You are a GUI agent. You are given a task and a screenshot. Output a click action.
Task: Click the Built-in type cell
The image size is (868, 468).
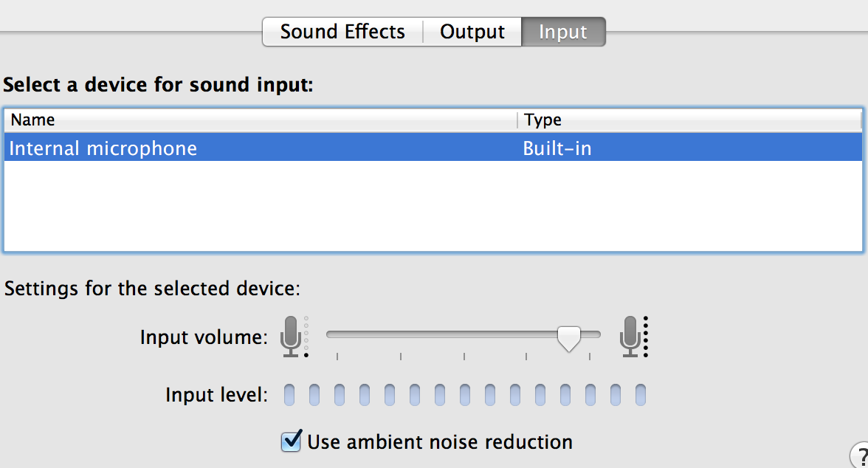557,148
